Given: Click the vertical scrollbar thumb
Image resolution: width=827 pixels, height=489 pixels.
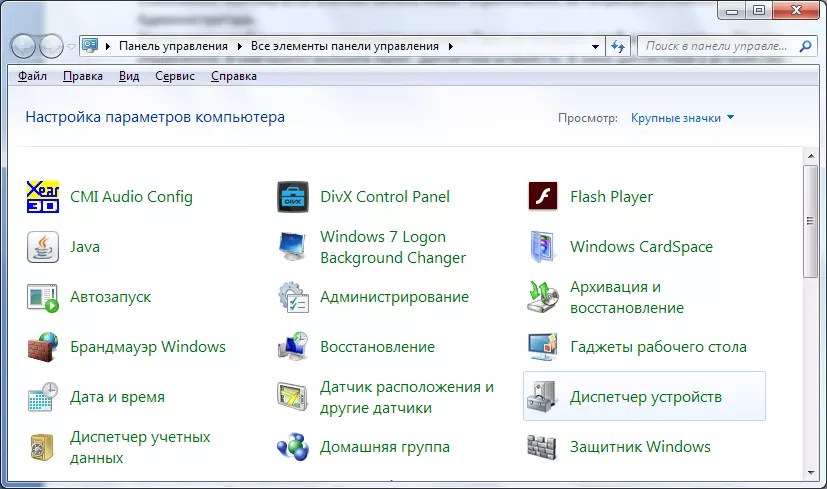Looking at the screenshot, I should point(811,220).
